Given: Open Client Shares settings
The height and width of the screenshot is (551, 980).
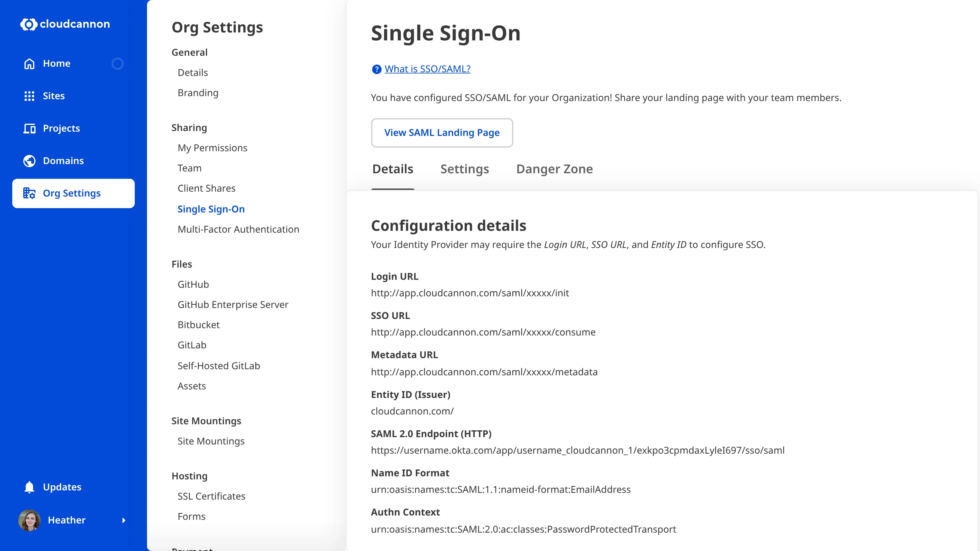Looking at the screenshot, I should click(x=207, y=188).
